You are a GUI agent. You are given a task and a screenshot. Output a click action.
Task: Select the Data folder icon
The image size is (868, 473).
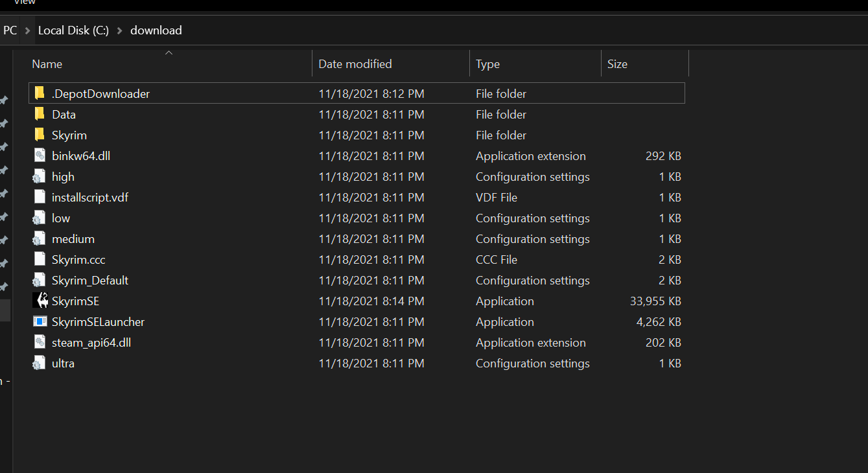pyautogui.click(x=40, y=114)
